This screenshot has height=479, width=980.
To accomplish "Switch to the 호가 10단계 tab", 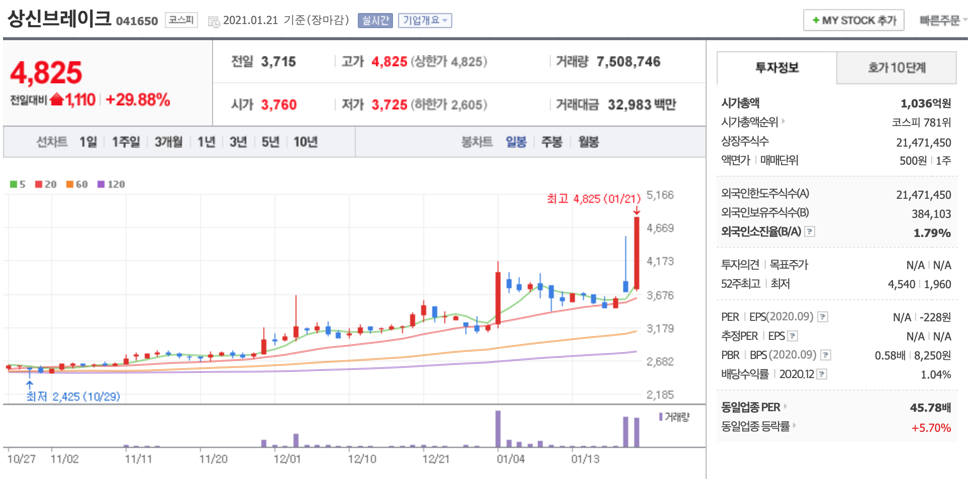I will coord(897,68).
